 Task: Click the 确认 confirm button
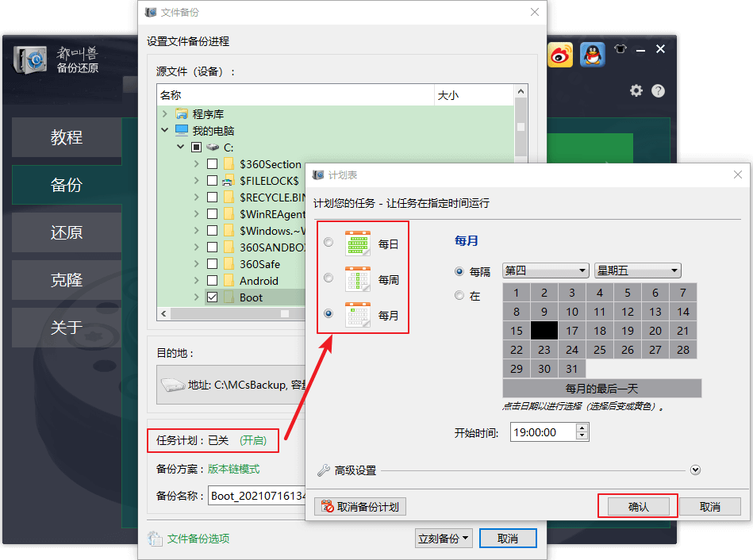pos(638,507)
